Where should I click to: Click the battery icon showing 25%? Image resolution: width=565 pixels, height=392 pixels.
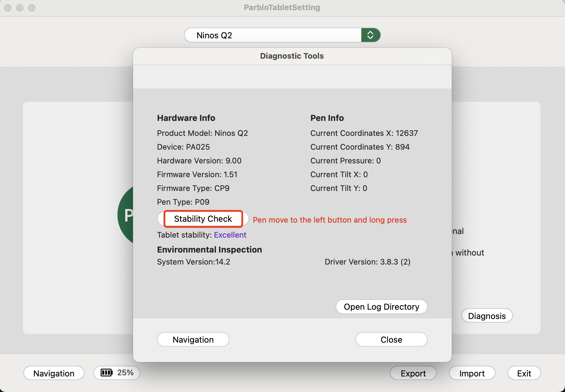click(x=107, y=373)
